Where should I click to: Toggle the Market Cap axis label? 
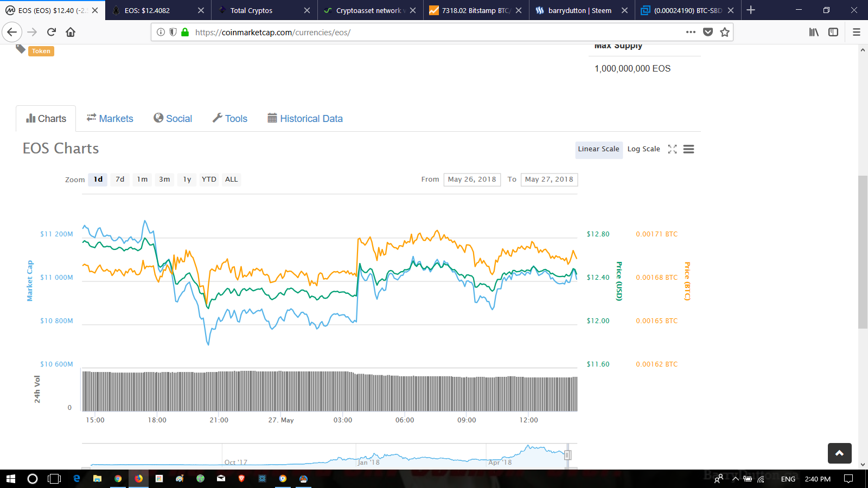click(30, 281)
